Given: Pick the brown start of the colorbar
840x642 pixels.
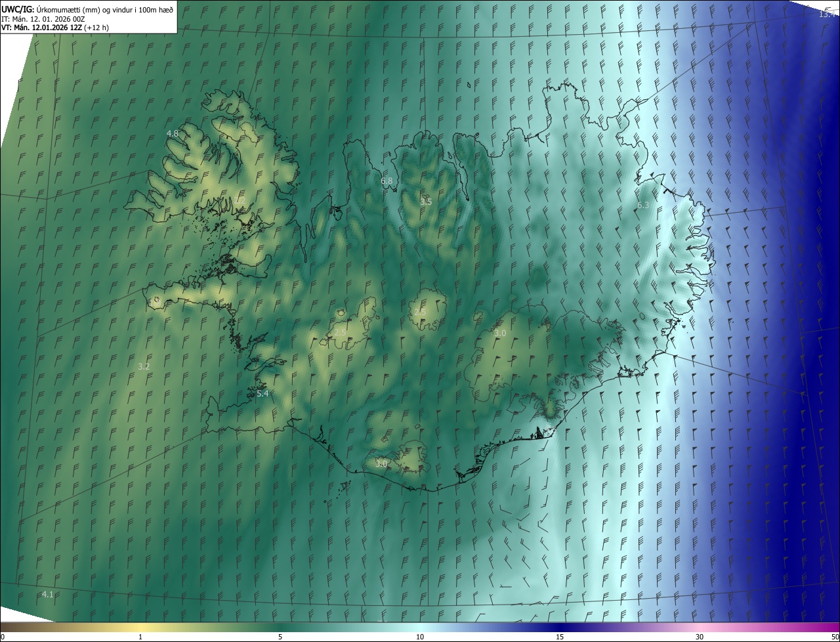Looking at the screenshot, I should 13,627.
